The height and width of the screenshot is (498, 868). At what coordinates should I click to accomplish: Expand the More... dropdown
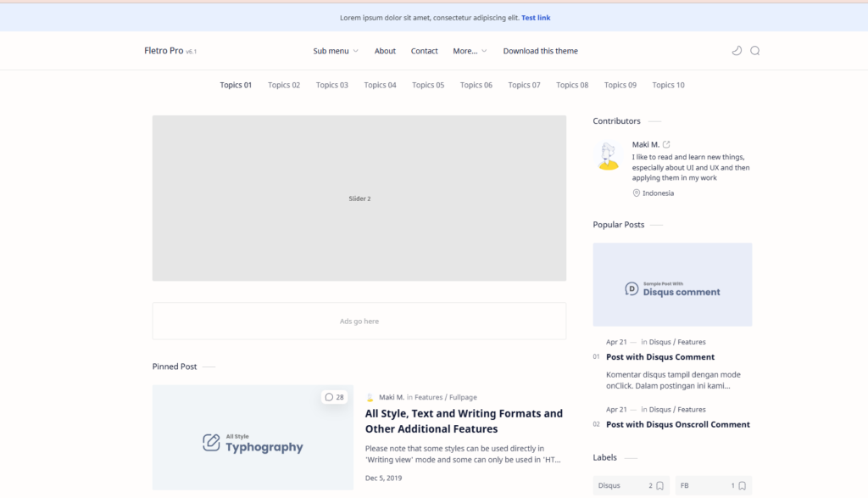click(470, 51)
